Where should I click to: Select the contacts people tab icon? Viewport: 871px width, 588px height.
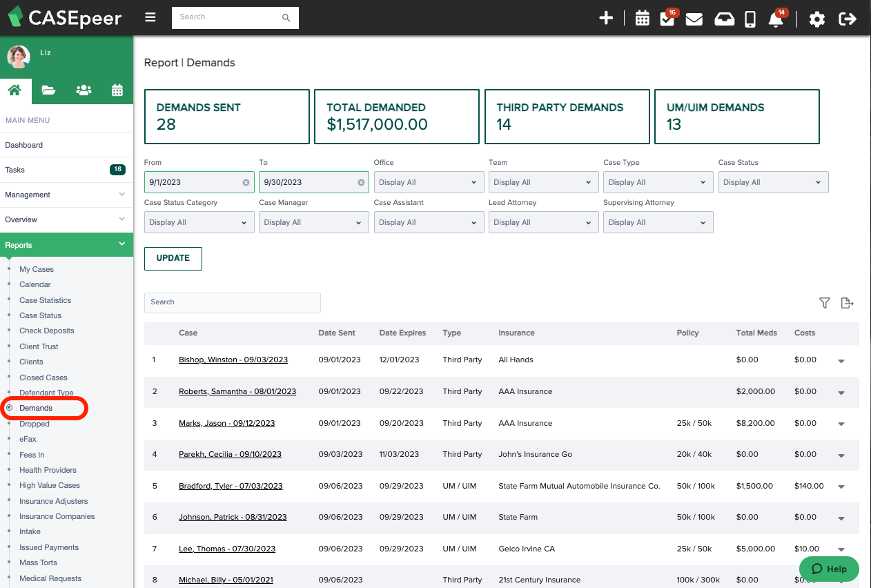click(x=84, y=90)
